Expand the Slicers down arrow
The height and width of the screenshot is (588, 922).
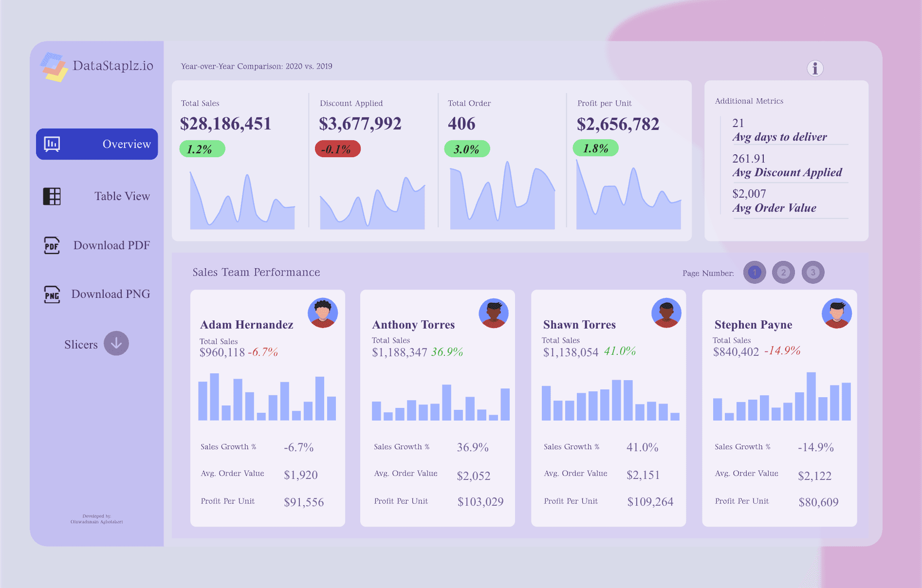[x=116, y=344]
